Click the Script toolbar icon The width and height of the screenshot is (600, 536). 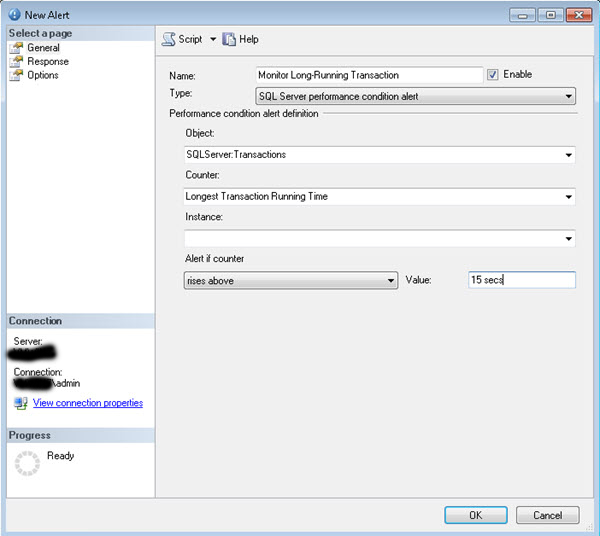click(x=169, y=39)
